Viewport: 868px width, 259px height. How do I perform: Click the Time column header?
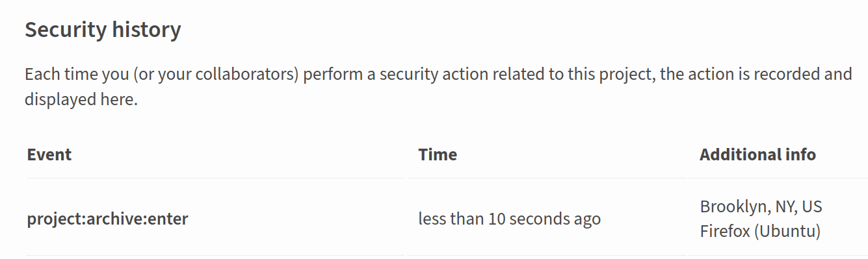click(x=438, y=154)
